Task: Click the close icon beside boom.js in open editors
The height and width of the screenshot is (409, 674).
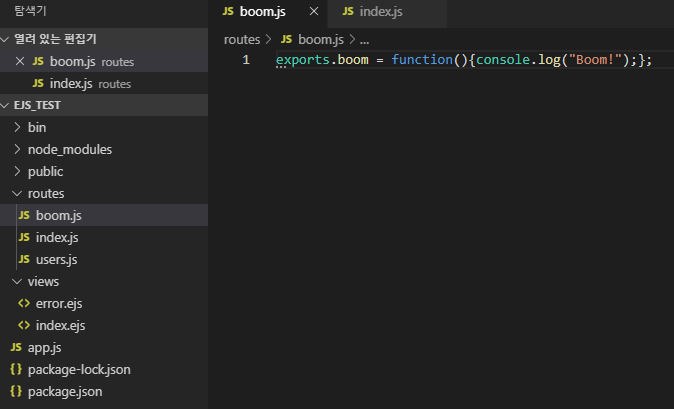Action: point(20,61)
